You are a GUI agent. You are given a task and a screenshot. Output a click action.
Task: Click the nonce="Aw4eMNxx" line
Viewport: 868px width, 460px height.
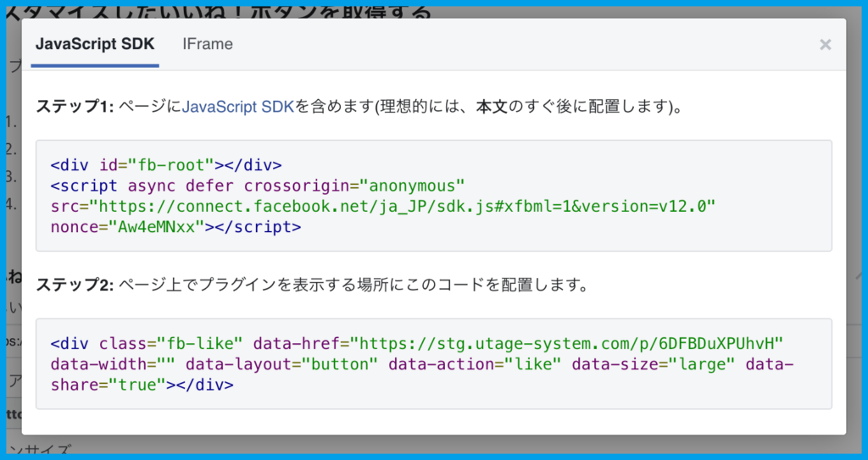(175, 227)
